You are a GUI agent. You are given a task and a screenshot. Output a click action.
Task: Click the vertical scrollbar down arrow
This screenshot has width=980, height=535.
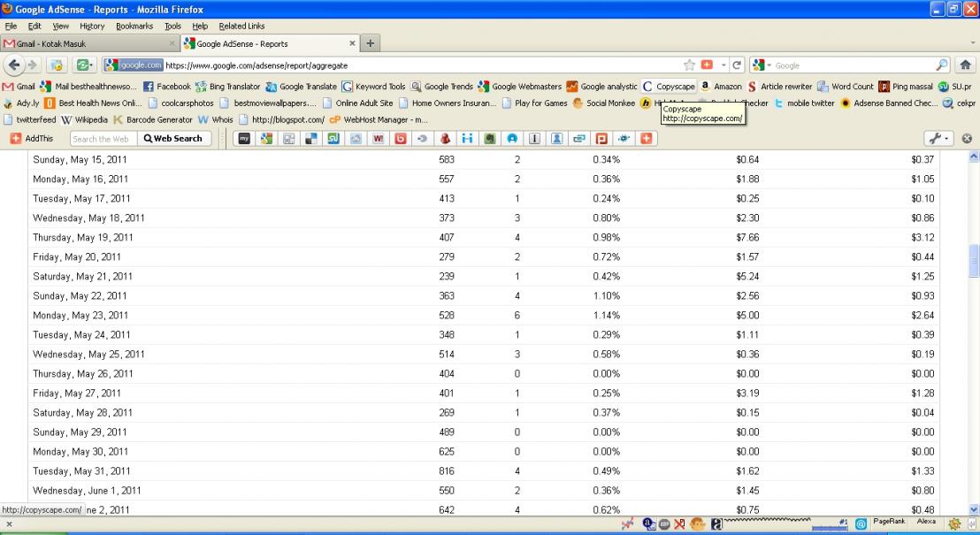pyautogui.click(x=974, y=509)
